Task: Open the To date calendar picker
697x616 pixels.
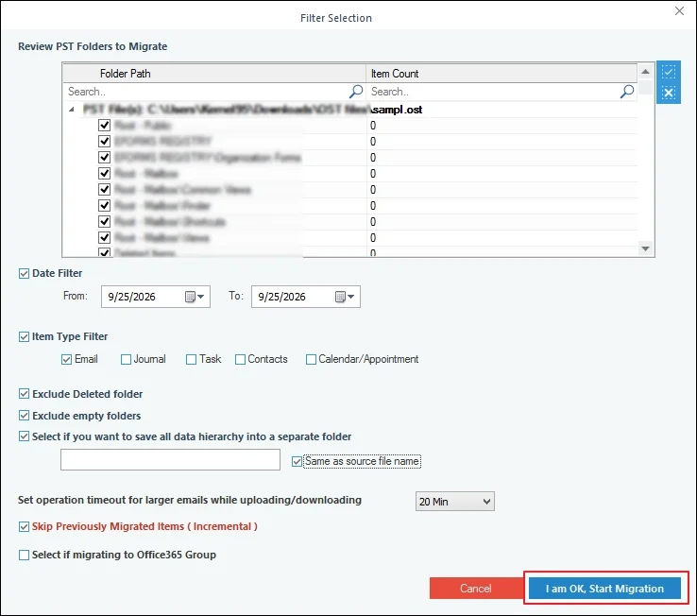Action: click(345, 297)
